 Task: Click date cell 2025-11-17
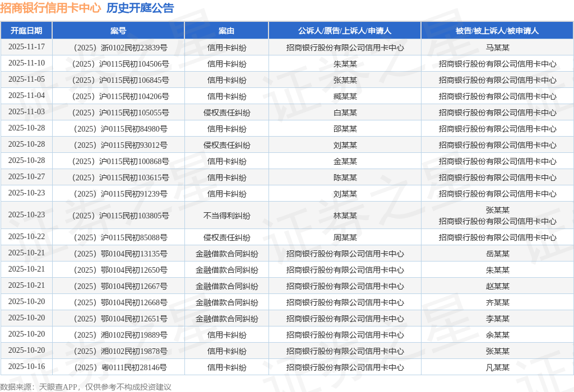click(x=26, y=47)
